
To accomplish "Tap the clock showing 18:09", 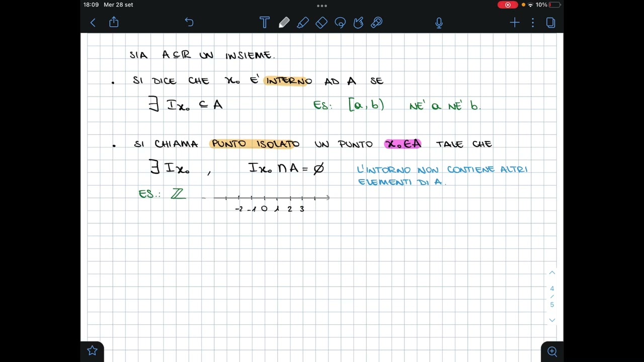I will click(x=91, y=5).
